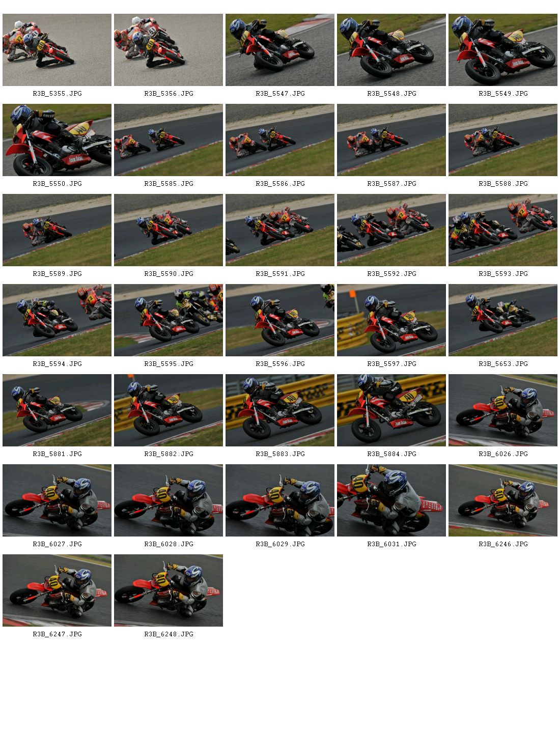The image size is (560, 733).
Task: Click the R3B_5547.JPG thumbnail
Action: click(x=280, y=50)
